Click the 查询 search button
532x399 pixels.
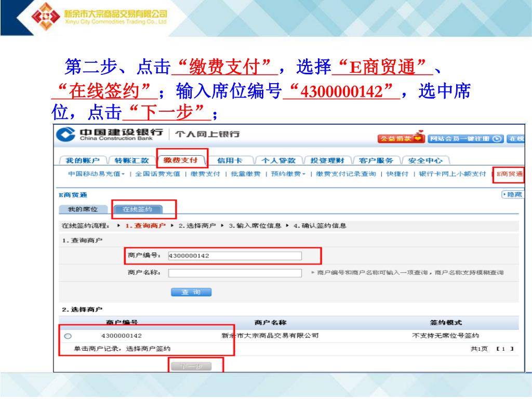191,292
